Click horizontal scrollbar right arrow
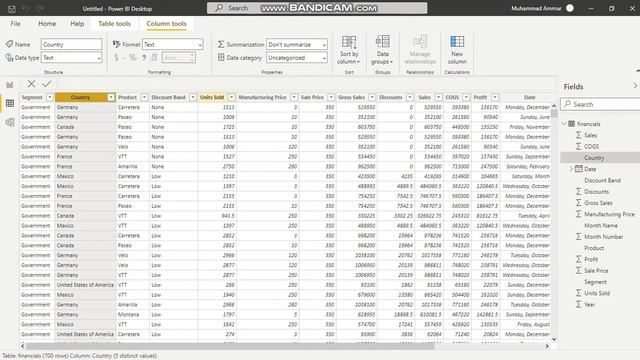 tap(547, 346)
